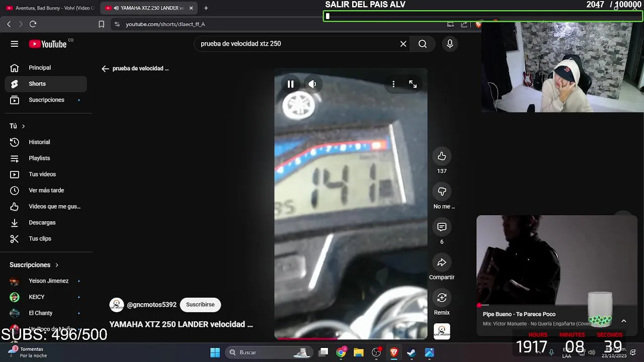Start voice search with the microphone icon

450,44
